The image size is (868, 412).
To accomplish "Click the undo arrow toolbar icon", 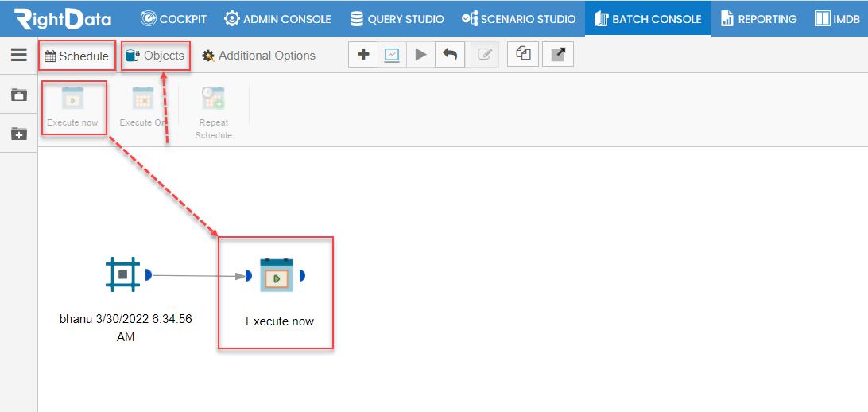I will point(450,55).
